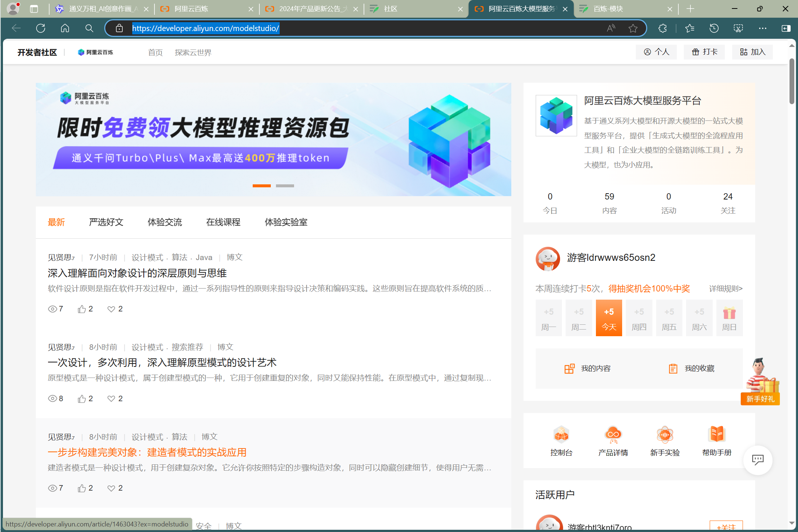The width and height of the screenshot is (798, 532).
Task: Open the favorites list icon
Action: pos(689,28)
